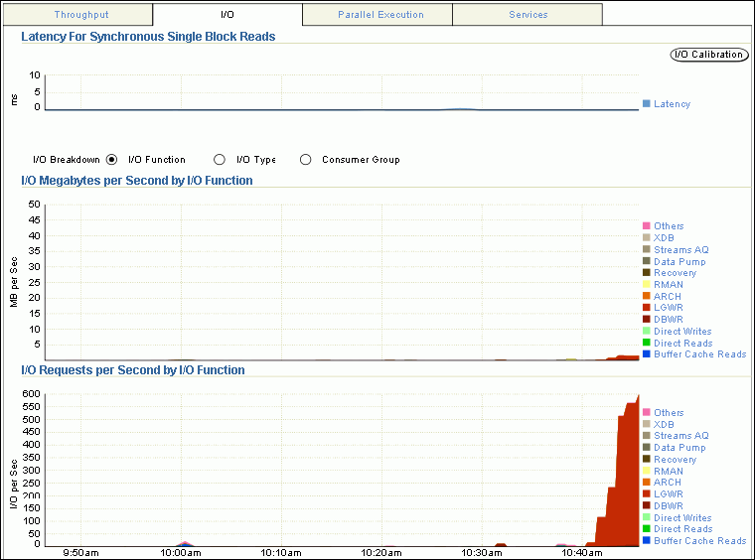The height and width of the screenshot is (560, 755).
Task: Click the I/O Calibration button
Action: [x=709, y=55]
